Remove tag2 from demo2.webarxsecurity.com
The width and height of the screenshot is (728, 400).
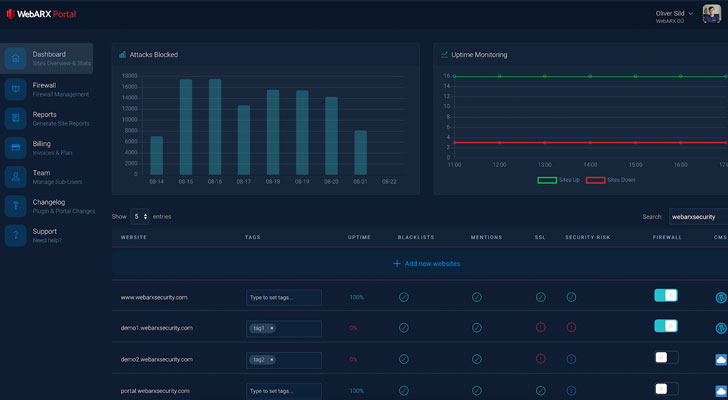tap(272, 360)
